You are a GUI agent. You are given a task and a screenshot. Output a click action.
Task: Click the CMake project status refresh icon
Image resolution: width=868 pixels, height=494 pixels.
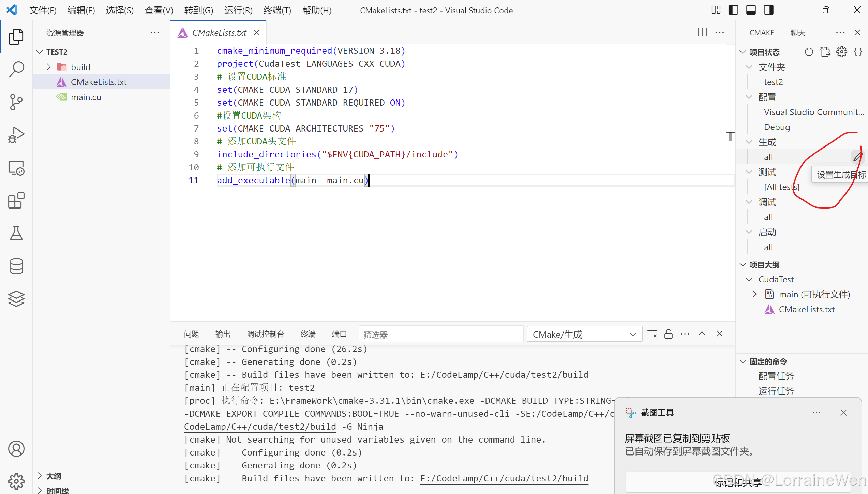[809, 52]
